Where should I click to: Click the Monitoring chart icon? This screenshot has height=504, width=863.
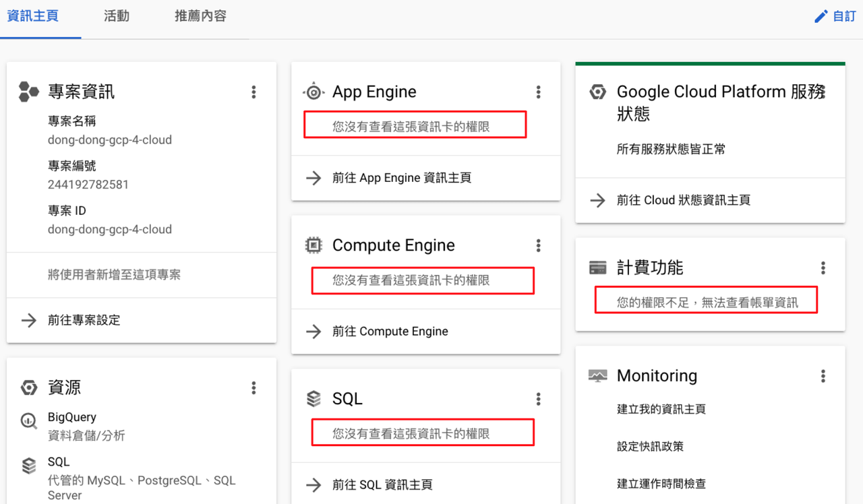coord(597,376)
